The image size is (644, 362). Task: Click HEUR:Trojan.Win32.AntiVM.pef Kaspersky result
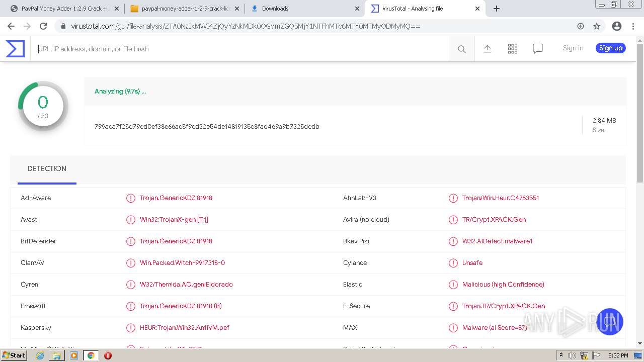[x=185, y=328]
